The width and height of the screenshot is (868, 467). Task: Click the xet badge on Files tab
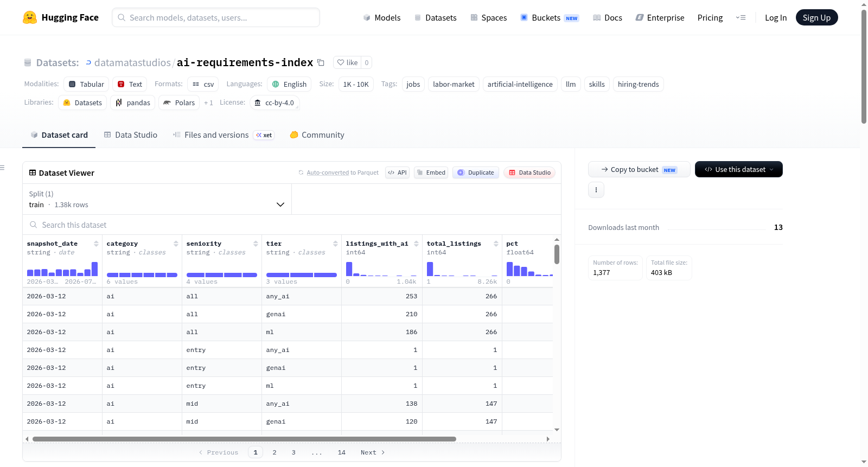coord(264,135)
